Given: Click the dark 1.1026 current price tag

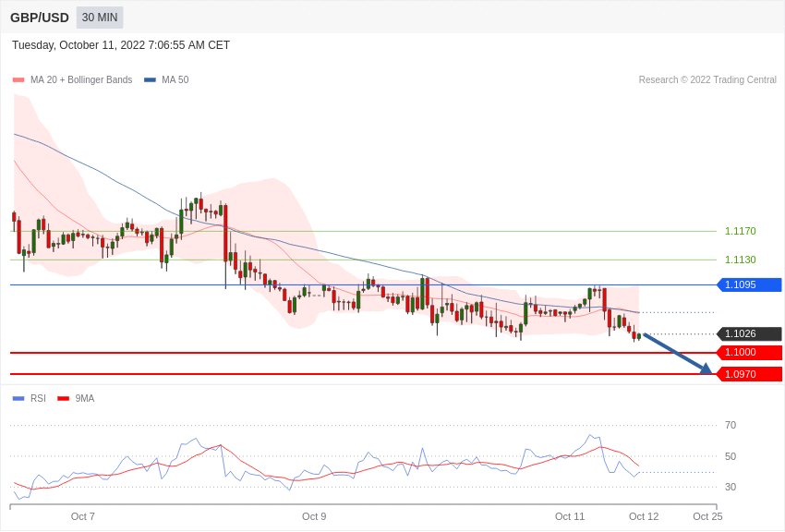Looking at the screenshot, I should tap(750, 333).
